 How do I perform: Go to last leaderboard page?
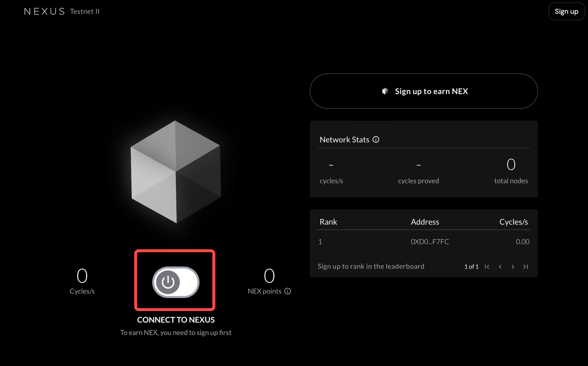526,267
